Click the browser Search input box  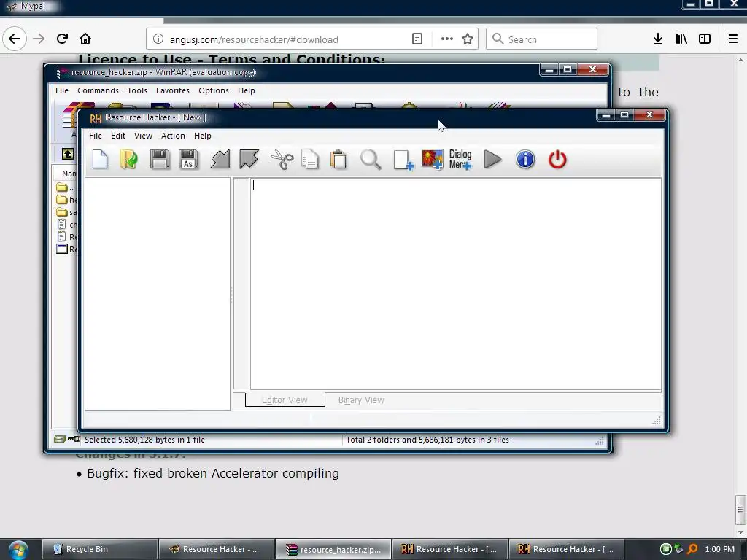[542, 39]
